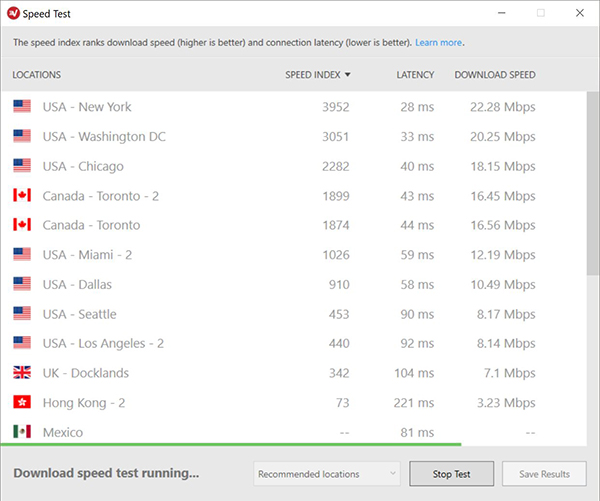This screenshot has width=600, height=501.
Task: Click the USA flag beside New York
Action: coord(22,107)
